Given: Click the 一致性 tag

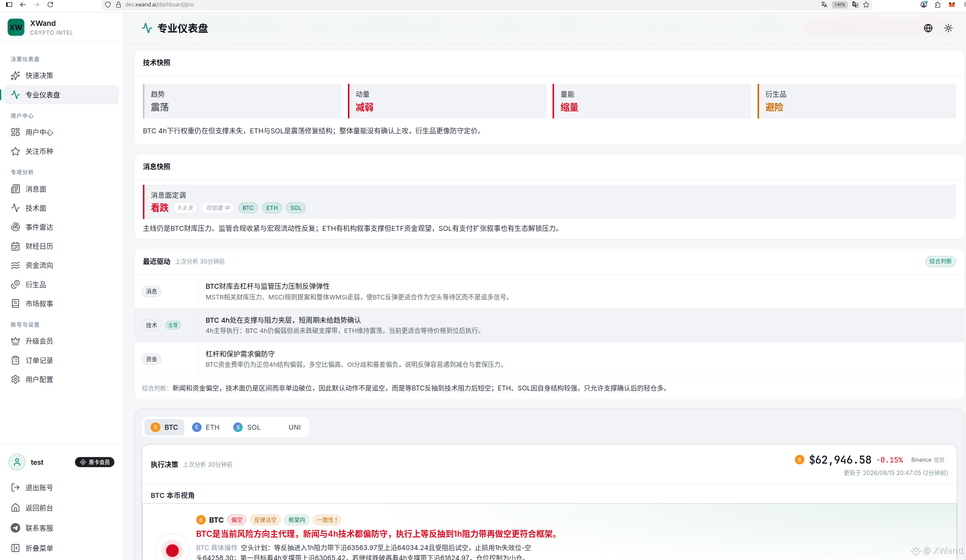Looking at the screenshot, I should coord(327,520).
